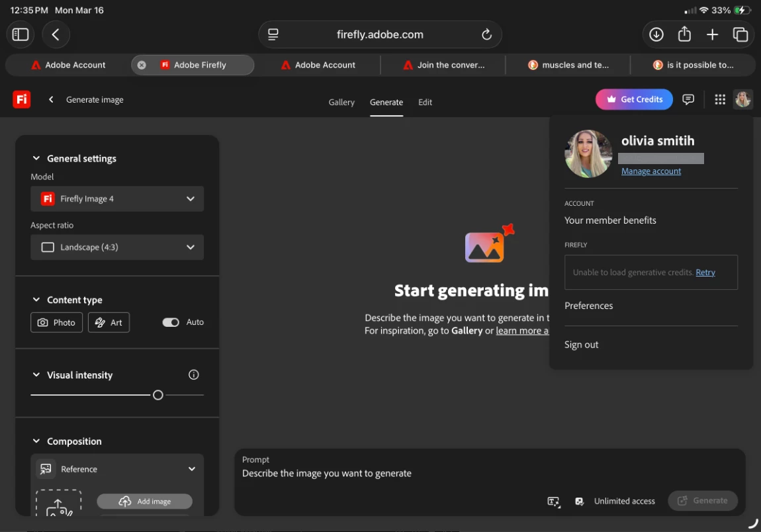Click olivia smitih profile photo in menu

(588, 154)
